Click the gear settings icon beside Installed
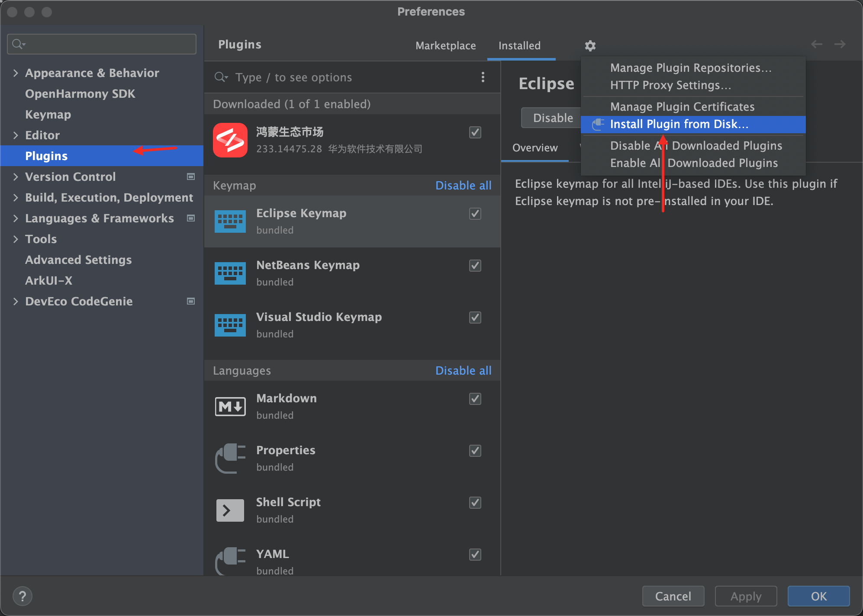The width and height of the screenshot is (863, 616). [x=590, y=45]
